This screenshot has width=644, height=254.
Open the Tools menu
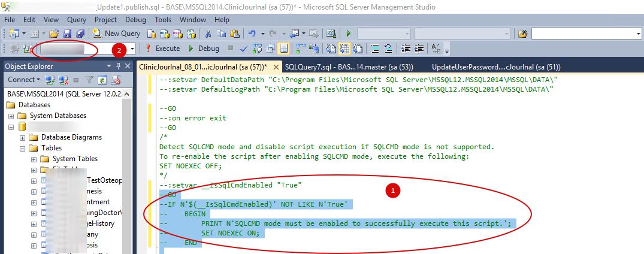(163, 20)
